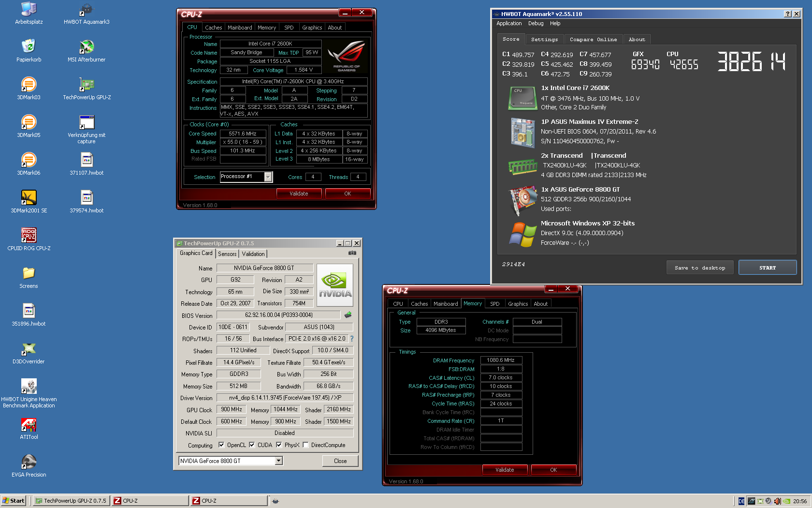Click the GPU-Z BIOS save icon
The height and width of the screenshot is (508, 812).
coord(348,315)
